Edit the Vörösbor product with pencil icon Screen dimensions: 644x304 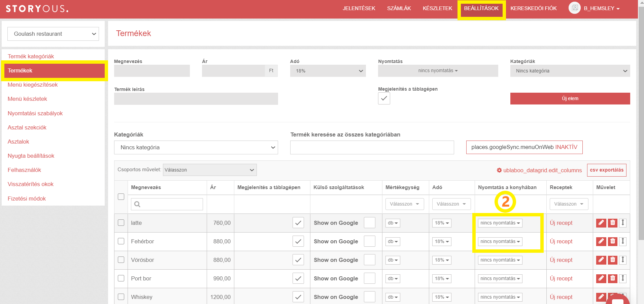click(x=601, y=260)
